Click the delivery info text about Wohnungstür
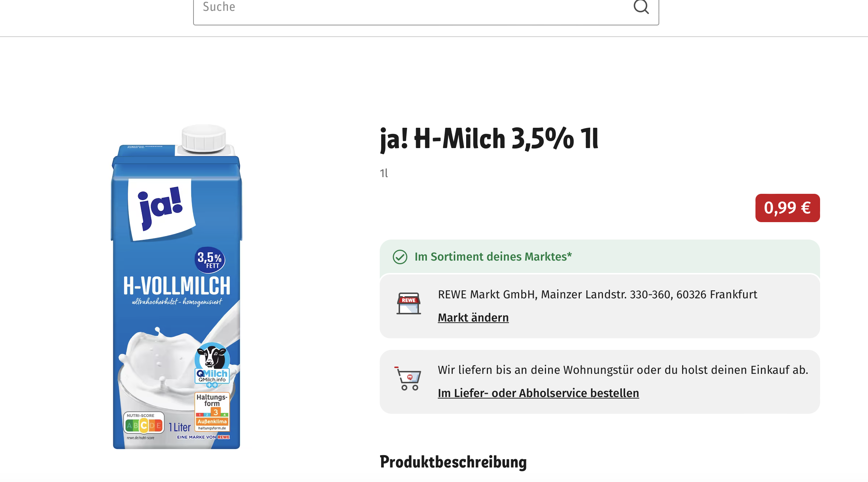 [x=623, y=370]
